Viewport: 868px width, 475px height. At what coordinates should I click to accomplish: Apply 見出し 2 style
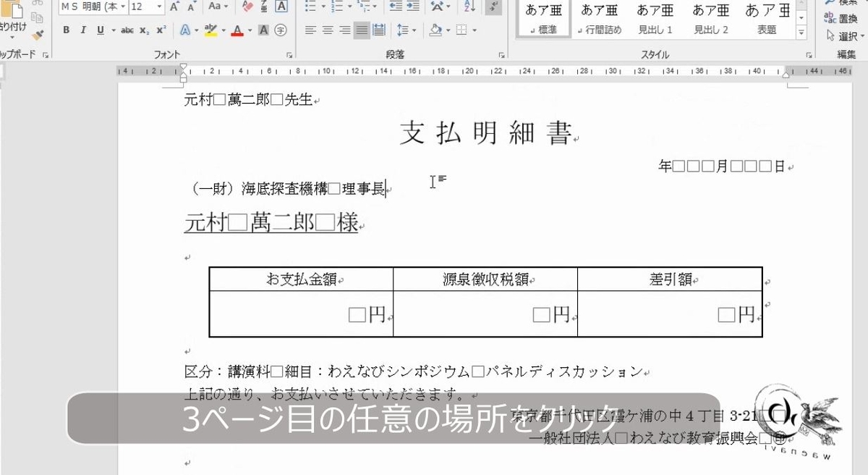coord(711,19)
